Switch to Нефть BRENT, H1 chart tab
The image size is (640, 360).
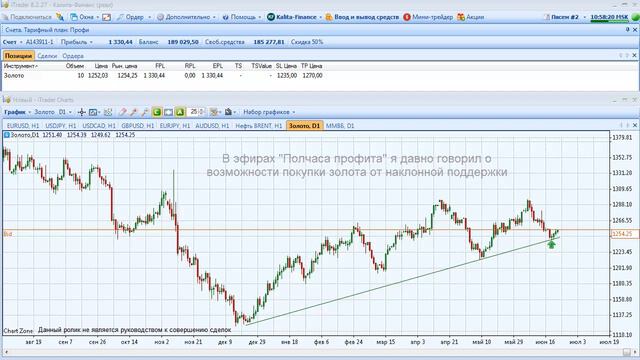tap(259, 126)
